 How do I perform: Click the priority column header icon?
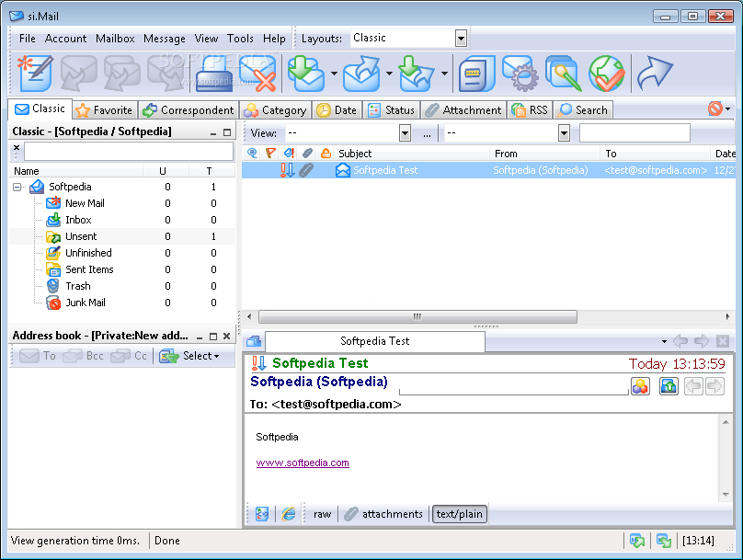289,153
